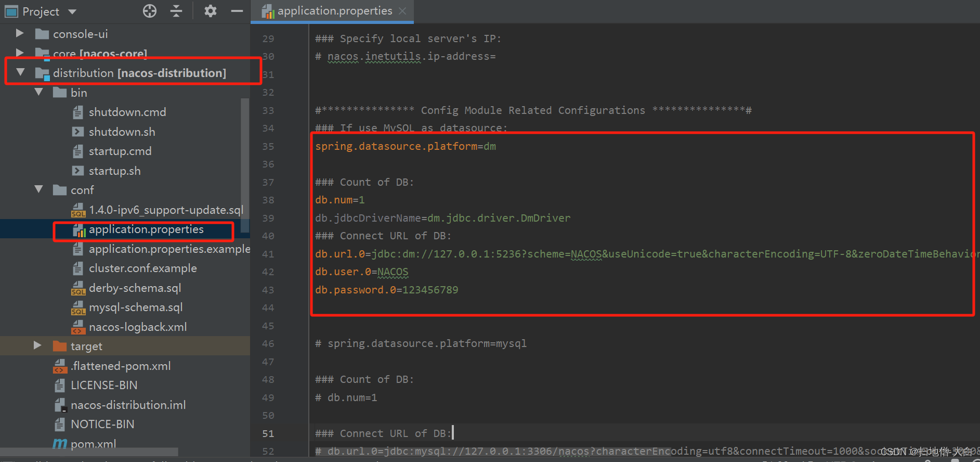Click the db.password.0=123456789 line

click(387, 290)
